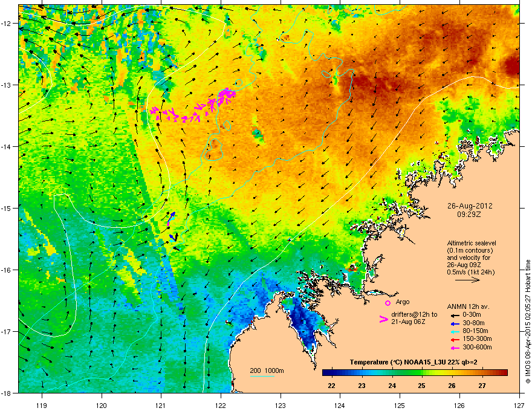Click the latitude axis label -12
The height and width of the screenshot is (411, 532).
(x=6, y=24)
